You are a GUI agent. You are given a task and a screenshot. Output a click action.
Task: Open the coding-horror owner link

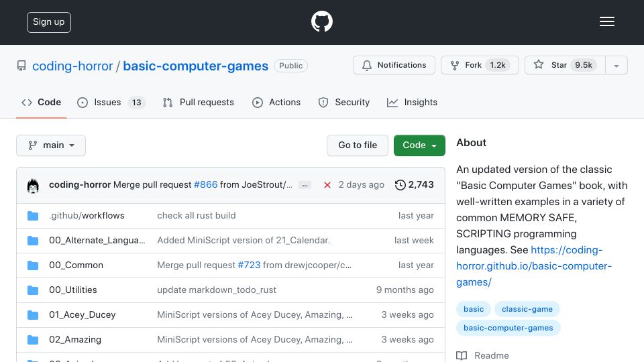tap(72, 66)
